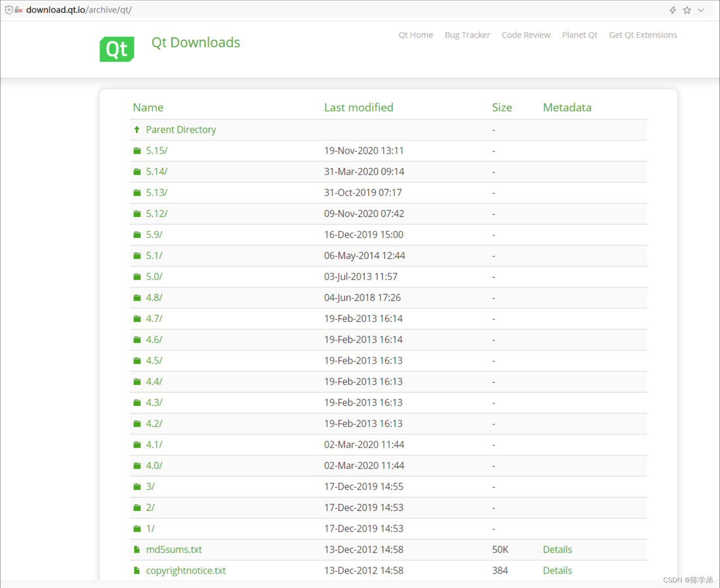The width and height of the screenshot is (720, 588).
Task: Click the folder icon for 1/
Action: pyautogui.click(x=137, y=529)
